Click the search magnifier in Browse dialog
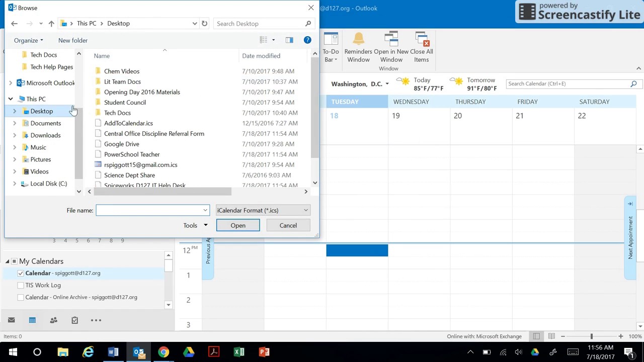 pyautogui.click(x=308, y=24)
